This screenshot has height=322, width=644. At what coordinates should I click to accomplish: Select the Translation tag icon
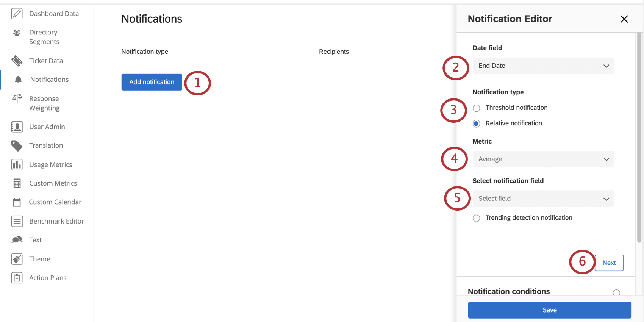(17, 145)
